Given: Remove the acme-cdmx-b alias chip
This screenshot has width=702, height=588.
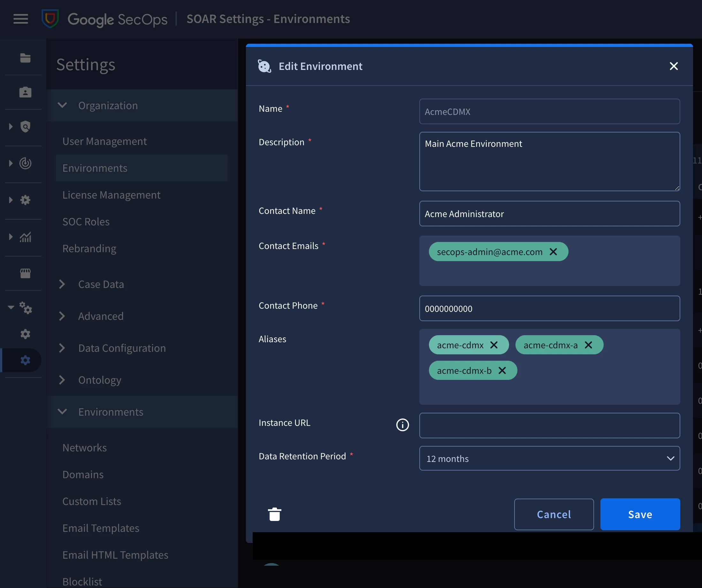Looking at the screenshot, I should pyautogui.click(x=502, y=370).
